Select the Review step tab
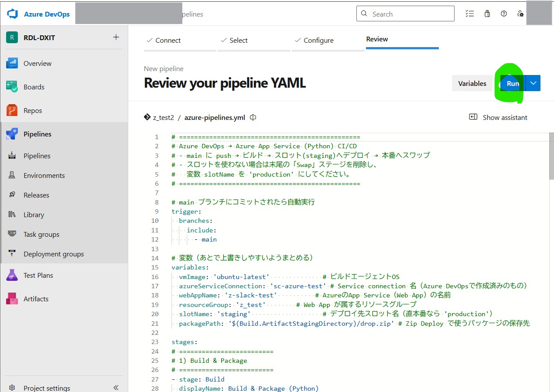The height and width of the screenshot is (392, 554). (x=402, y=39)
